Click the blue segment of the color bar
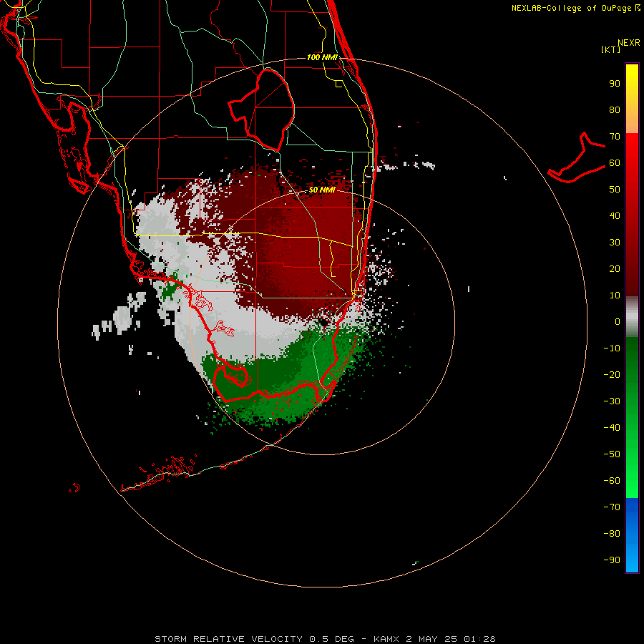The height and width of the screenshot is (644, 644). (632, 535)
